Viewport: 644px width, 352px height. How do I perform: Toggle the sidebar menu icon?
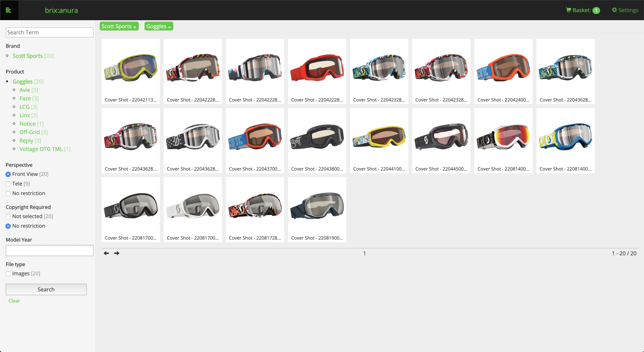[x=8, y=10]
